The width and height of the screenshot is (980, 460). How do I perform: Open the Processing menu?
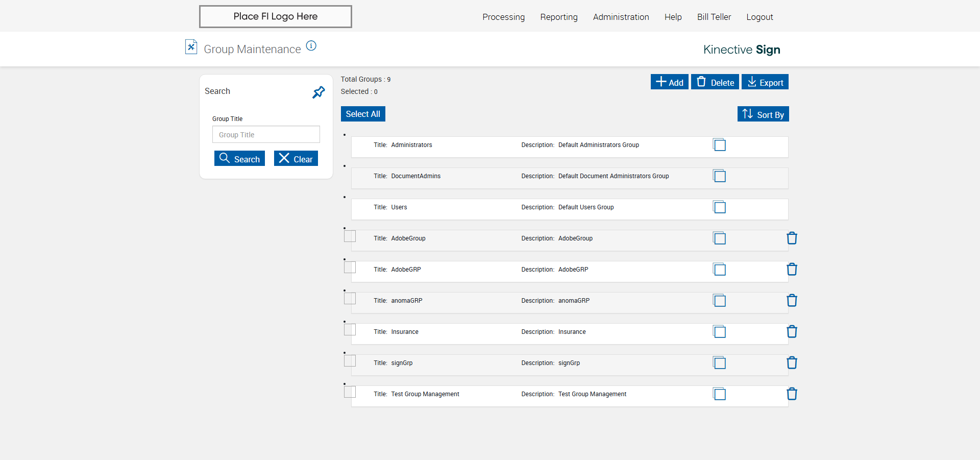503,17
